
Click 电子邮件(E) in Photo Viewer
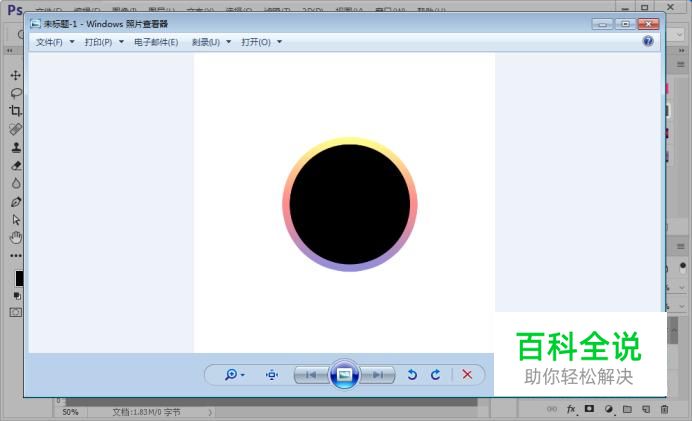click(156, 42)
